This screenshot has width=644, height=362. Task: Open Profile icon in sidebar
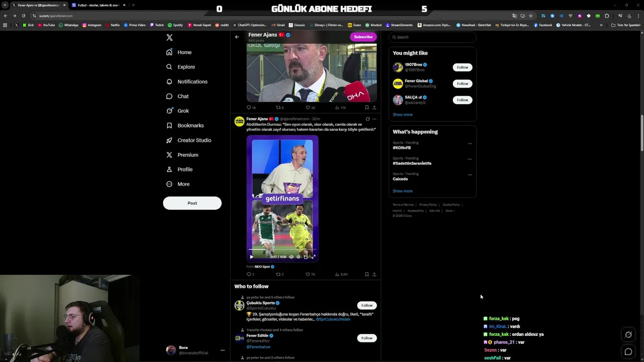tap(169, 169)
